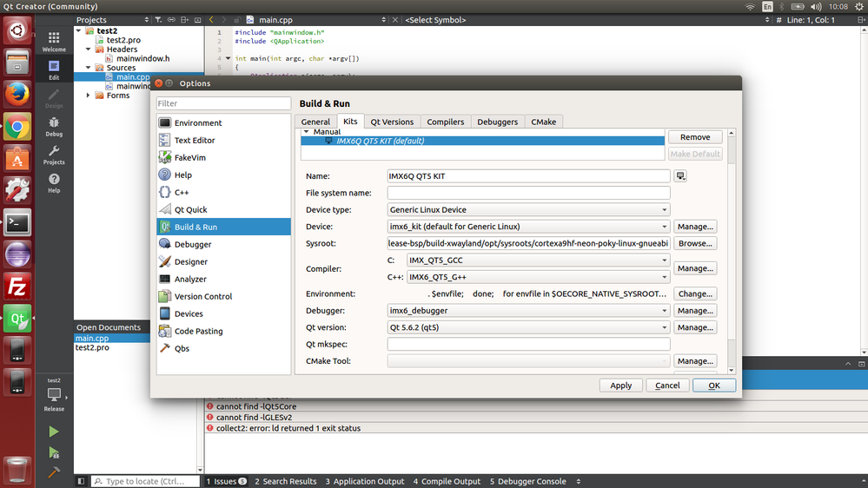Open the Welcome mode
This screenshot has height=488, width=868.
point(54,42)
